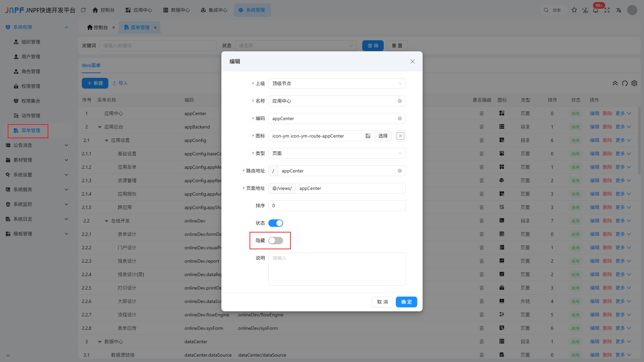The image size is (644, 362).
Task: Clear the 名称 field with its clear icon
Action: [400, 101]
